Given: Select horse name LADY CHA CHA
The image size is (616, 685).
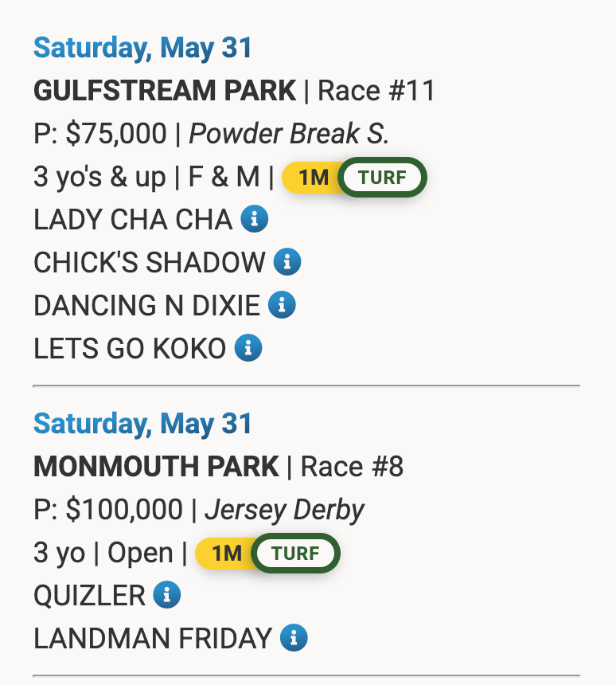Looking at the screenshot, I should coord(133,219).
